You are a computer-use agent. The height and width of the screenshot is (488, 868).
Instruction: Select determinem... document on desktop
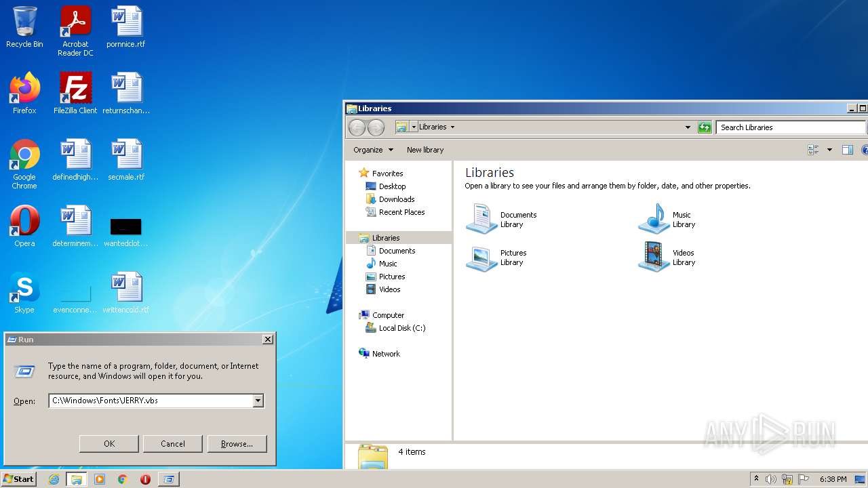75,226
